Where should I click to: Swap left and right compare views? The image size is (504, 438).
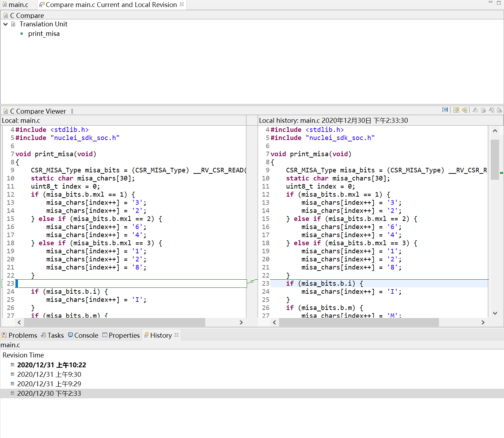click(445, 110)
